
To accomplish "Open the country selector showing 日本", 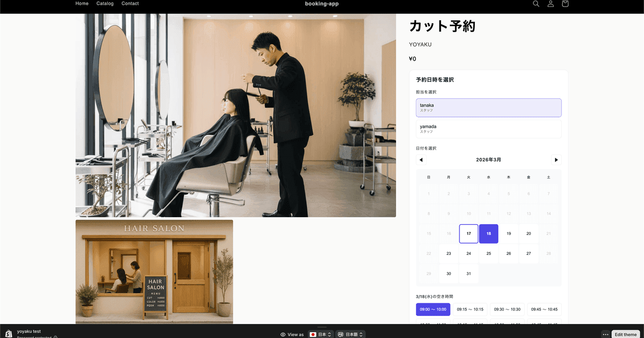I will tap(320, 334).
